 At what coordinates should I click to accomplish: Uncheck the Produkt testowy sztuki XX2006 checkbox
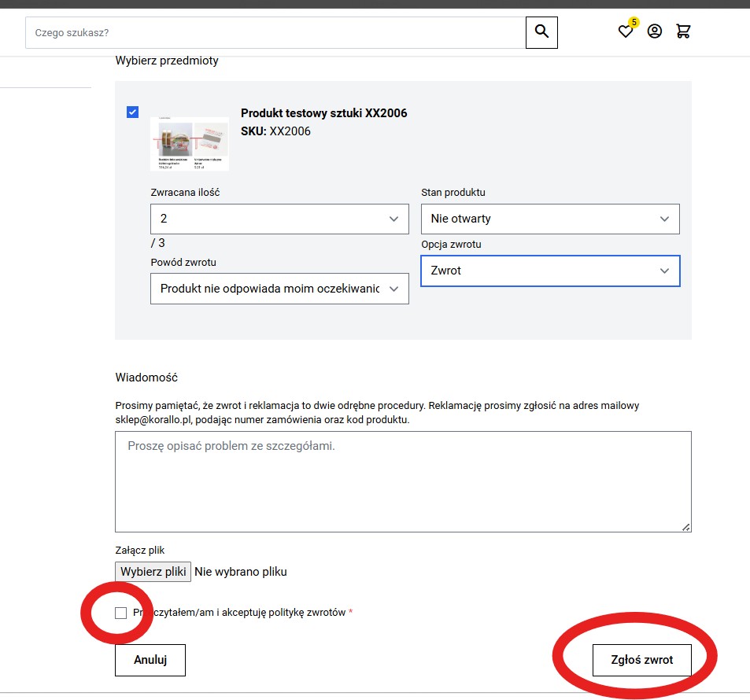point(132,112)
